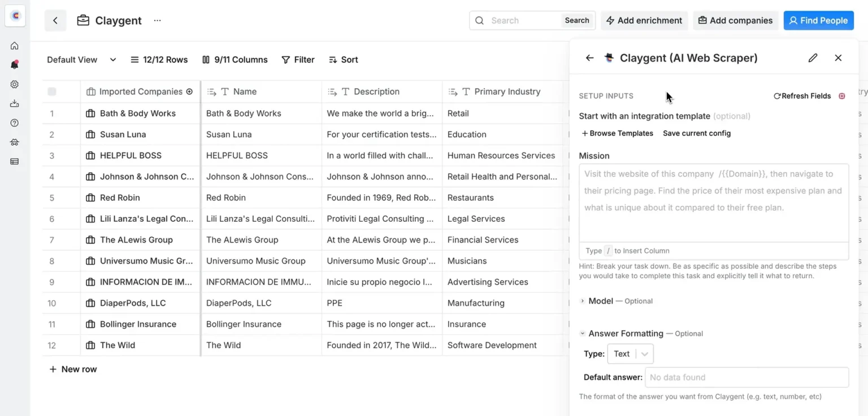This screenshot has width=868, height=416.
Task: Click into the Mission text area
Action: coord(714,203)
